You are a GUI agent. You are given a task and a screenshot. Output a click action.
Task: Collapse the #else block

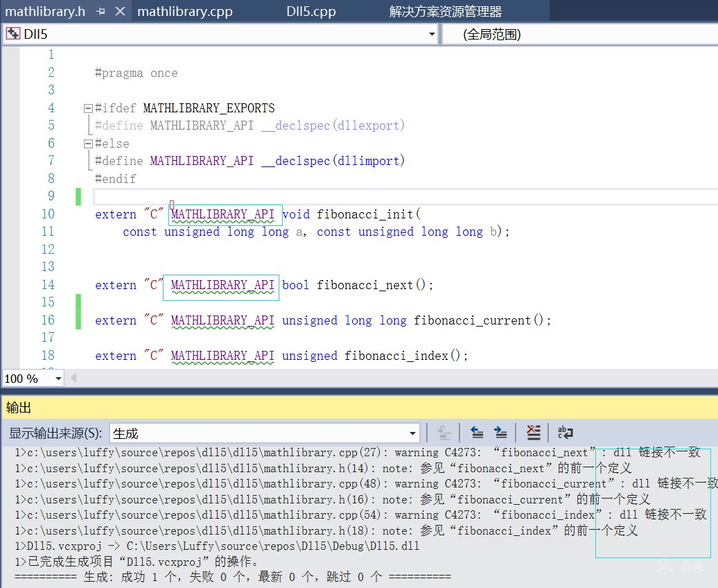[x=88, y=144]
